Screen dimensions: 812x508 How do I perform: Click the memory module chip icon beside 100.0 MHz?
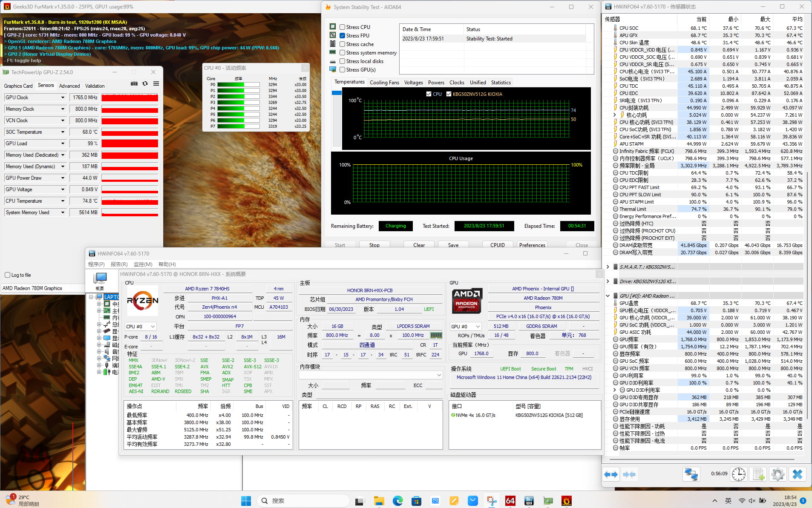[436, 336]
